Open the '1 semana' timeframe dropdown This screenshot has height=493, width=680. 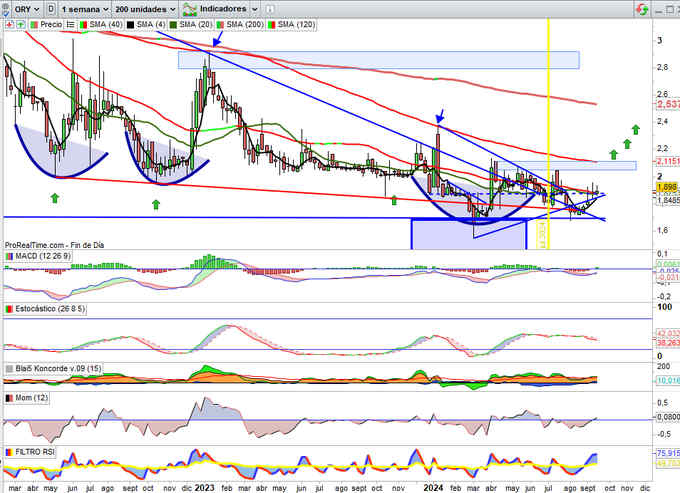(x=85, y=9)
